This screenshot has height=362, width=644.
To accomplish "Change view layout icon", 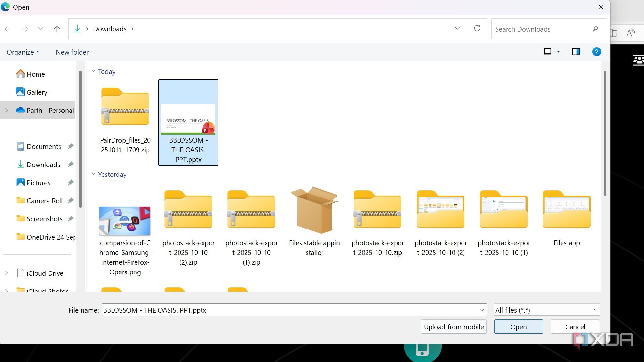I will pos(547,52).
